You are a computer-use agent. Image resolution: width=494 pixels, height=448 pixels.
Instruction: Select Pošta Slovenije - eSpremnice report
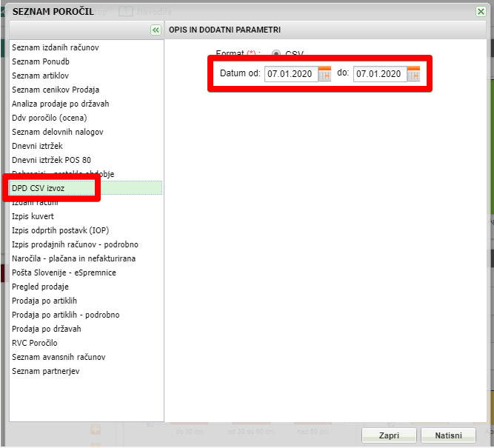coord(86,273)
